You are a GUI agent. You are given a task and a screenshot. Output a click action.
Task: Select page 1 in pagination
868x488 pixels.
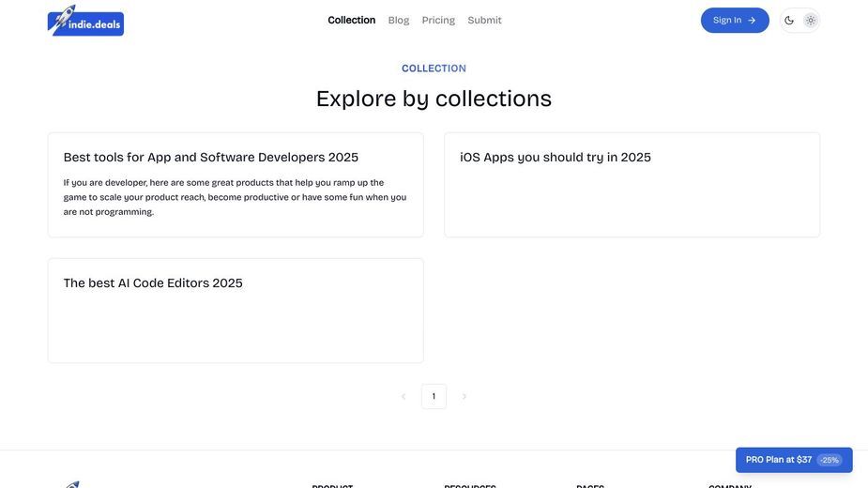point(434,397)
